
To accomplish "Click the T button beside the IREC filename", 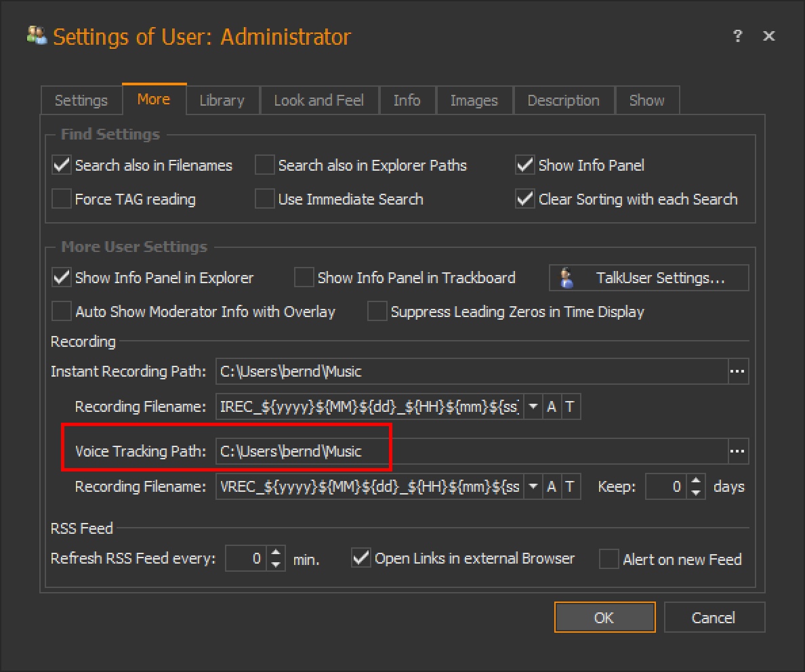I will tap(570, 407).
